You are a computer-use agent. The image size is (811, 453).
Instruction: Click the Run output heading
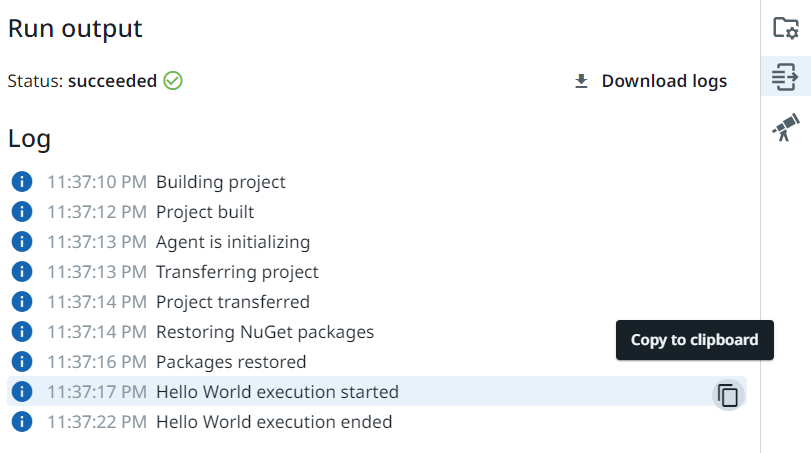coord(75,29)
